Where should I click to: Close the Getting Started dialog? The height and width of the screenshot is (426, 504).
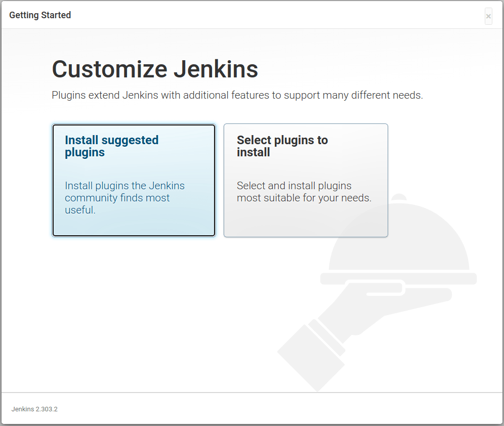tap(488, 16)
